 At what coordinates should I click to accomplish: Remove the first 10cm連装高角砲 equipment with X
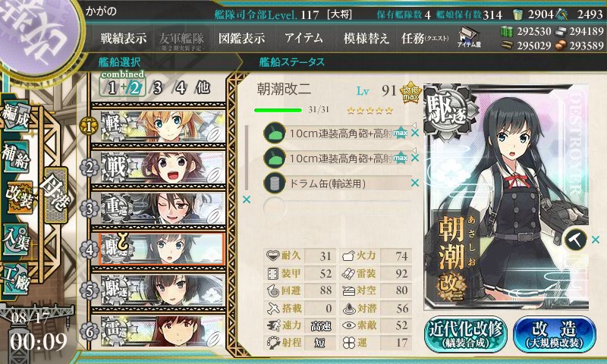click(415, 133)
